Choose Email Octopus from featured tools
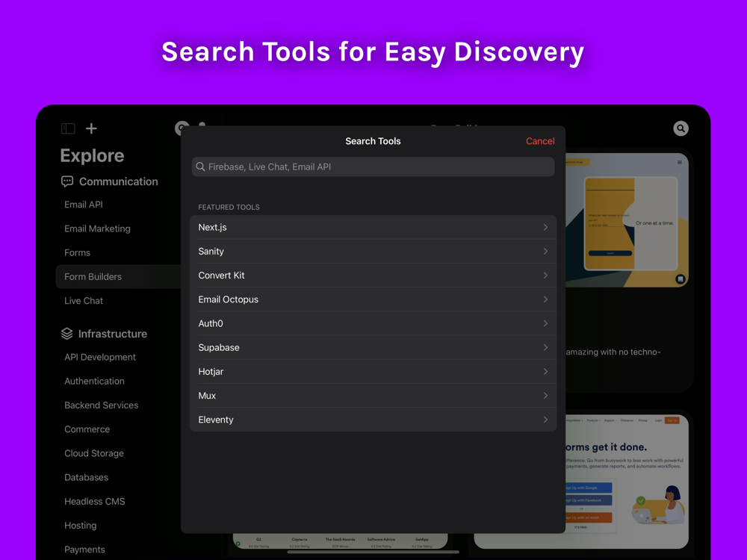This screenshot has width=747, height=560. (x=373, y=299)
